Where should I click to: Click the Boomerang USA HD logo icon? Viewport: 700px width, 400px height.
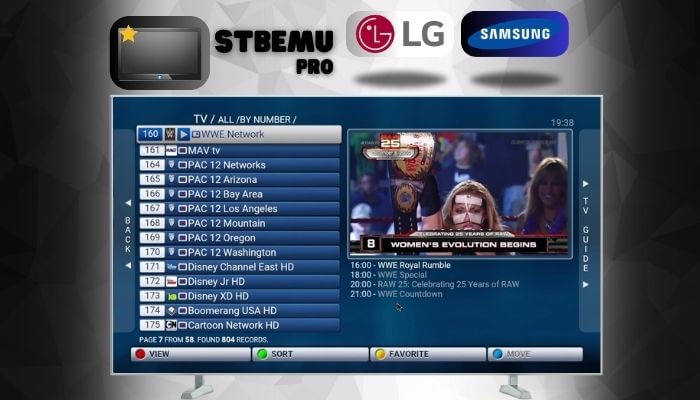[171, 311]
